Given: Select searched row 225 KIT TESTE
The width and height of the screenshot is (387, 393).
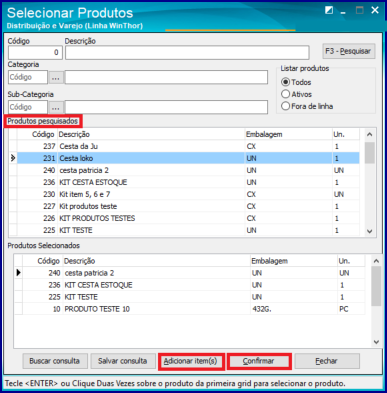Looking at the screenshot, I should (x=188, y=230).
